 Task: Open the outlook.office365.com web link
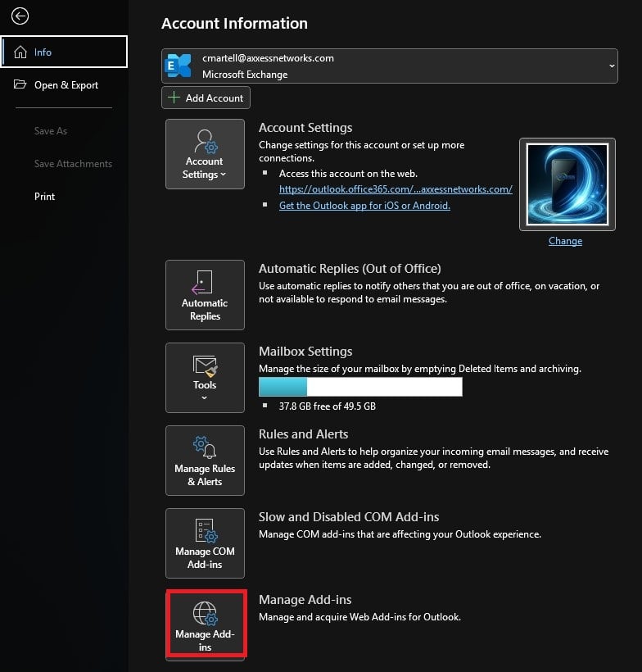pyautogui.click(x=396, y=189)
